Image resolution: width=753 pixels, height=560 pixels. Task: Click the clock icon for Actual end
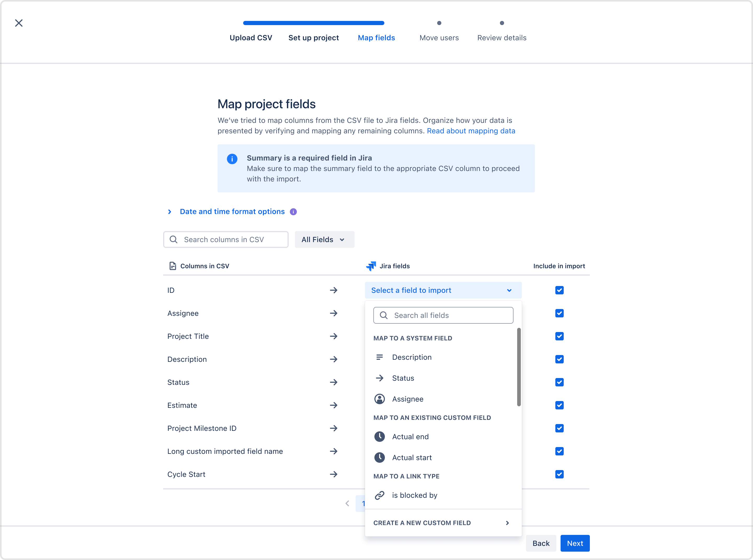point(379,437)
